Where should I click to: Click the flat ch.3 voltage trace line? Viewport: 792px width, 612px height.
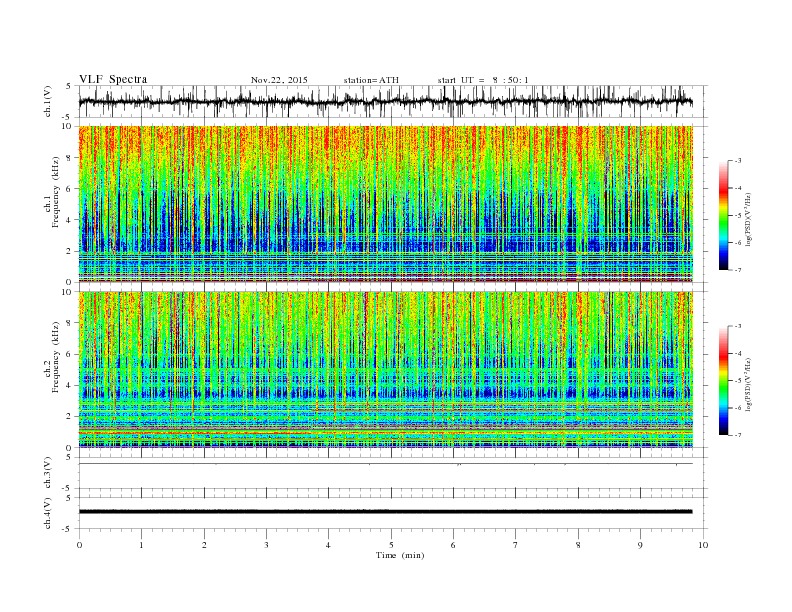coord(385,464)
